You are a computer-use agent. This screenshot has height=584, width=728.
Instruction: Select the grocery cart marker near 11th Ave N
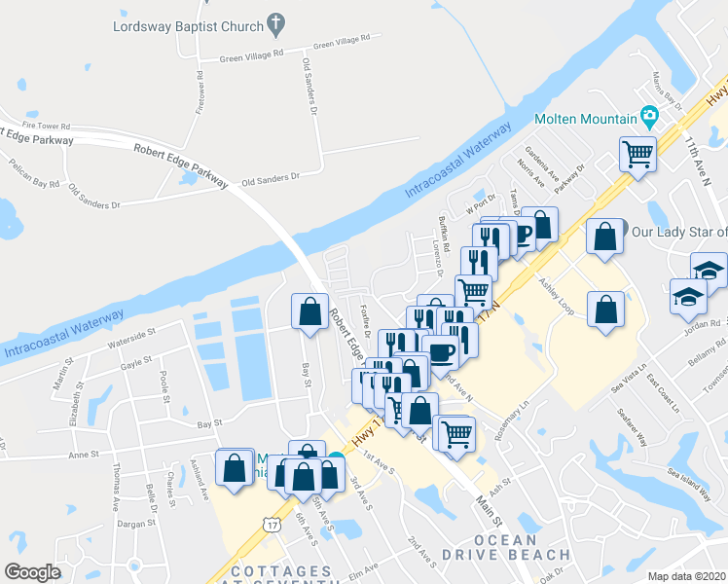pyautogui.click(x=637, y=155)
